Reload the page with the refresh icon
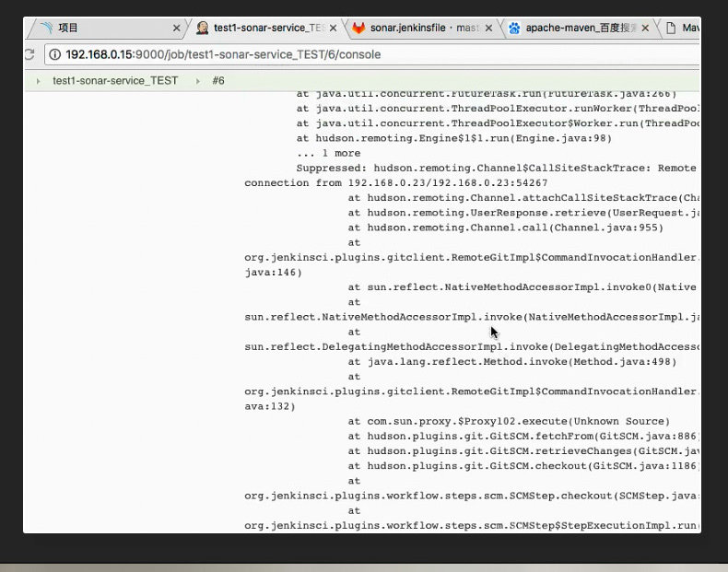 click(29, 54)
